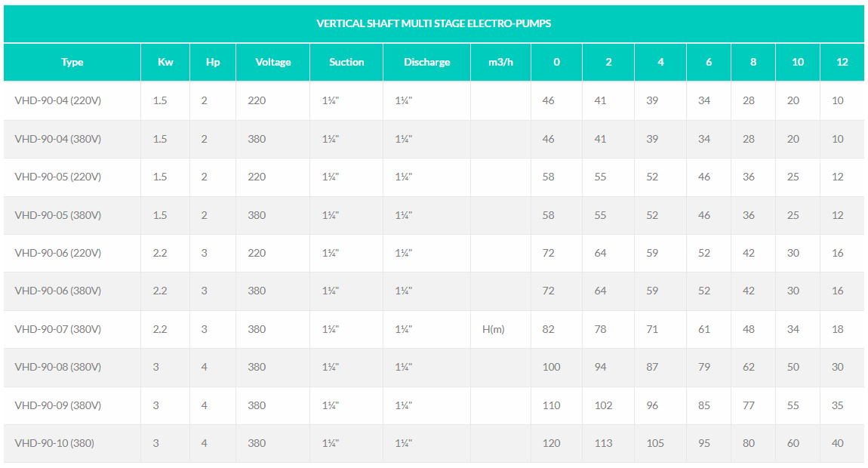The image size is (868, 468).
Task: Click the Discharge column header
Action: click(x=426, y=62)
